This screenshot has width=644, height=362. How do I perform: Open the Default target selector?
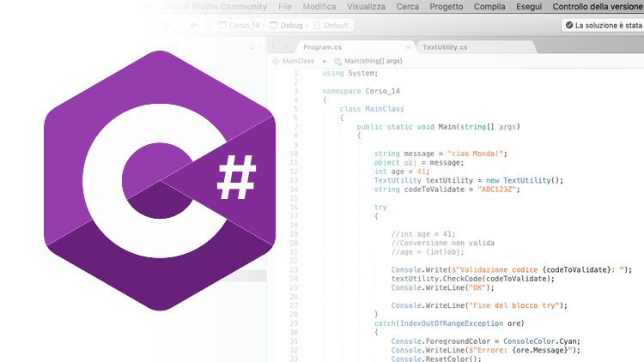click(x=331, y=26)
